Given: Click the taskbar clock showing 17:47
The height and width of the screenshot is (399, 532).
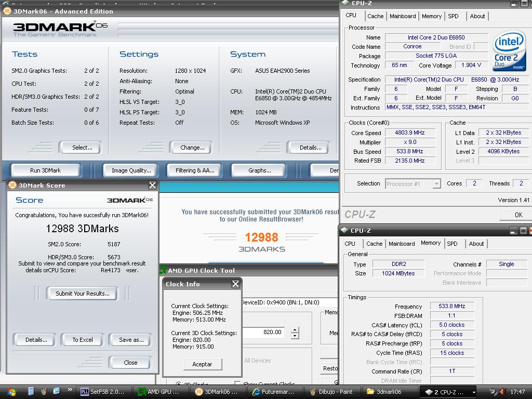Looking at the screenshot, I should pyautogui.click(x=517, y=392).
